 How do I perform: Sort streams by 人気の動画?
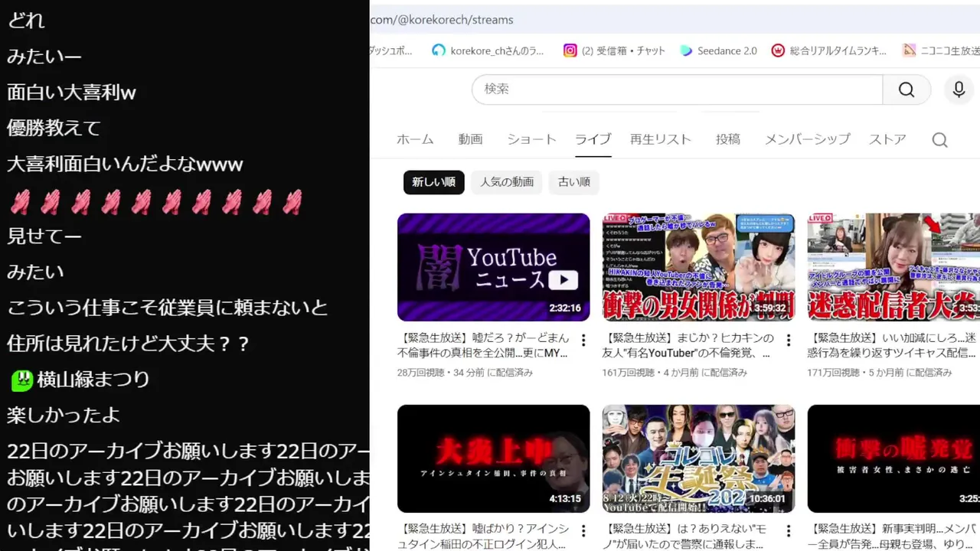click(x=507, y=182)
